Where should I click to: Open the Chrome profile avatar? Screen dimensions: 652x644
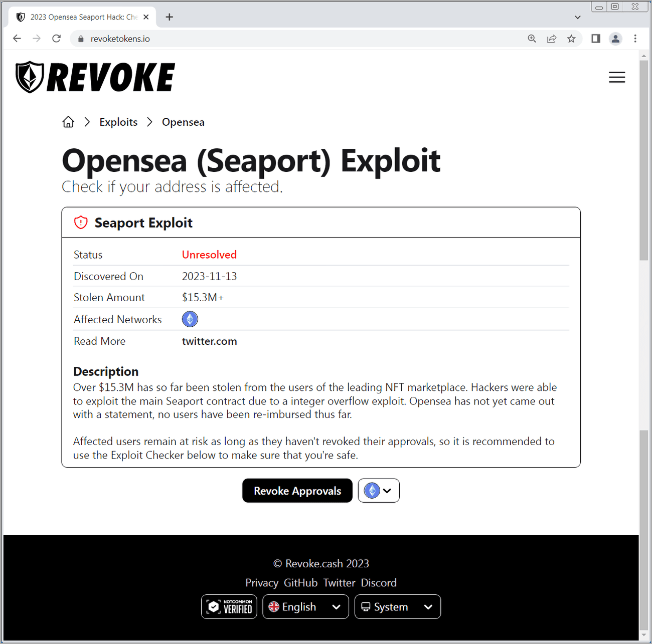coord(615,39)
